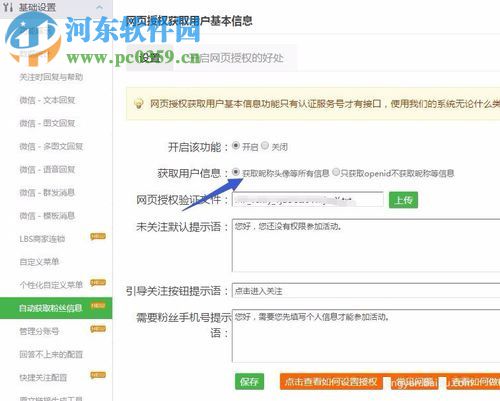Open 关注时回复与帮助 in sidebar
This screenshot has width=500, height=401.
point(51,77)
